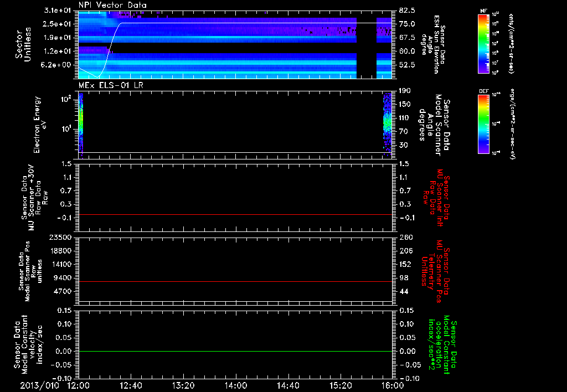The width and height of the screenshot is (567, 392).
Task: Click the red "MU Scanner Pos Telemetry" label
Action: click(x=435, y=271)
